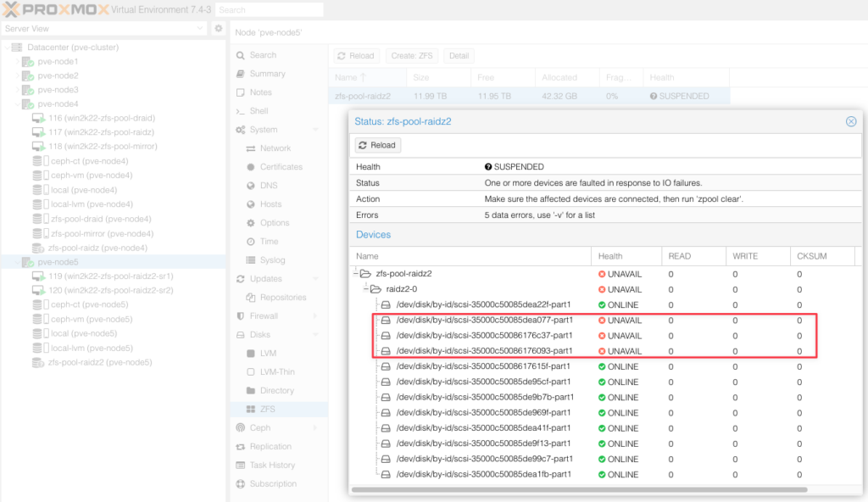This screenshot has height=502, width=868.
Task: Select device scsi-35000c50086176c37-part1 row
Action: click(605, 336)
